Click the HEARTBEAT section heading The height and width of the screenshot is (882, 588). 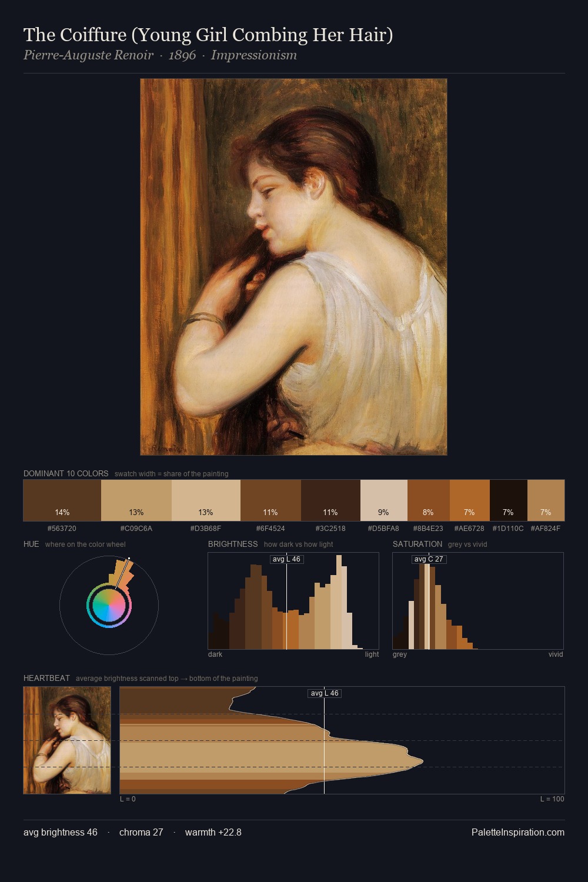[x=46, y=678]
